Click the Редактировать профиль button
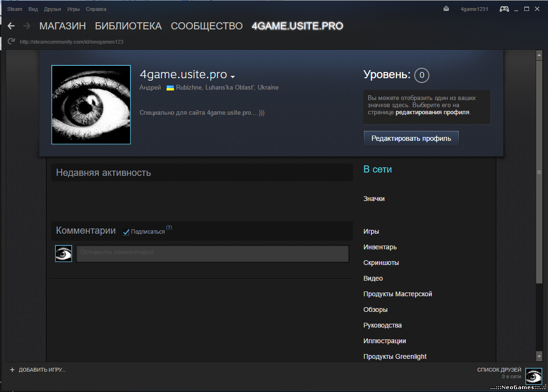Viewport: 548px width, 392px height. point(411,138)
